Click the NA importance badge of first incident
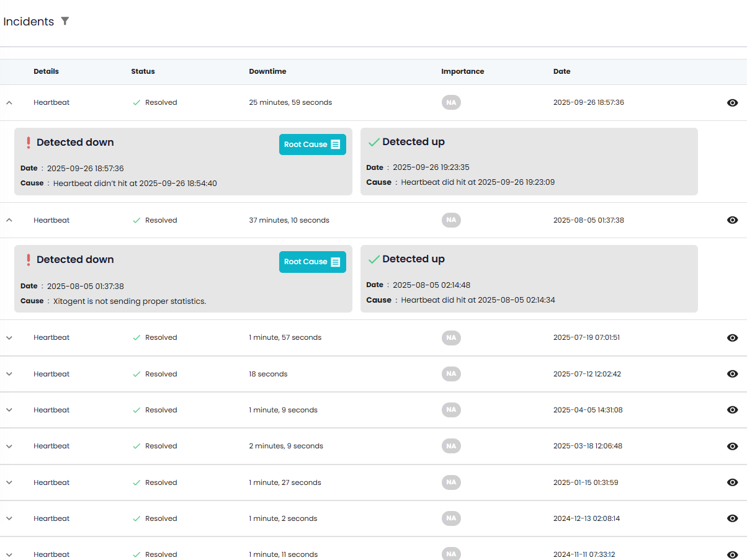Screen dimensions: 747x560 pyautogui.click(x=451, y=103)
